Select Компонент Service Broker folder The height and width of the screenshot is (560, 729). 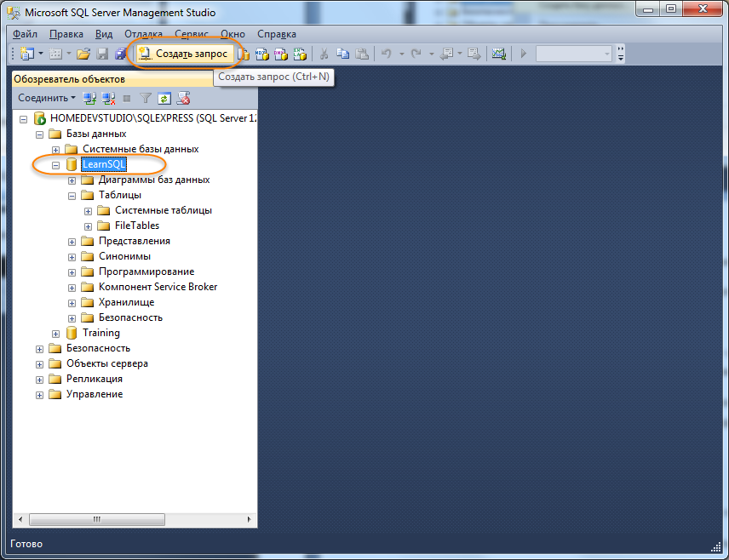pos(158,287)
